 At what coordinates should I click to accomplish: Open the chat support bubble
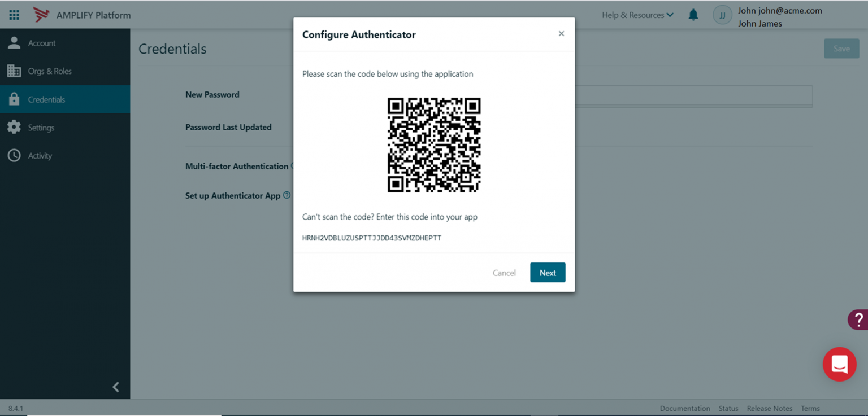click(x=840, y=364)
